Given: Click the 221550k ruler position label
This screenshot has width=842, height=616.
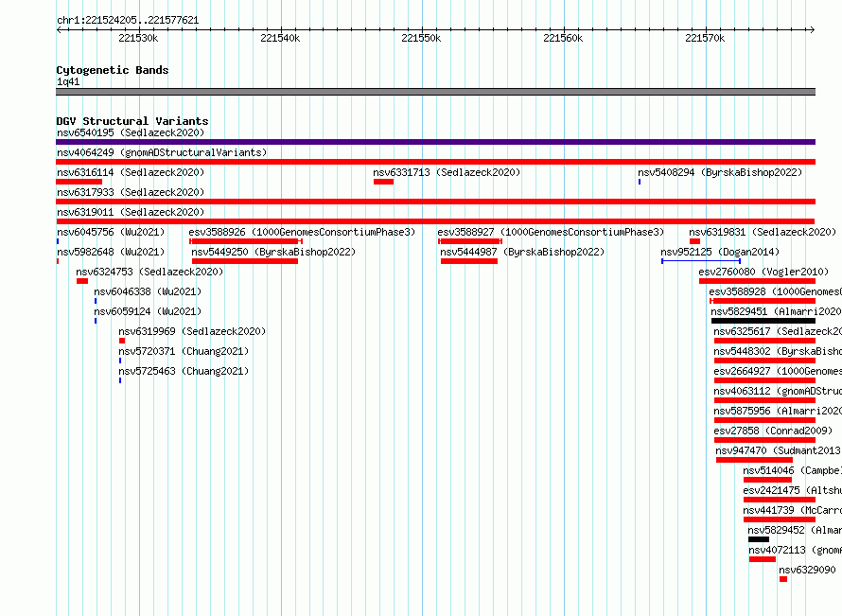Looking at the screenshot, I should pyautogui.click(x=421, y=38).
